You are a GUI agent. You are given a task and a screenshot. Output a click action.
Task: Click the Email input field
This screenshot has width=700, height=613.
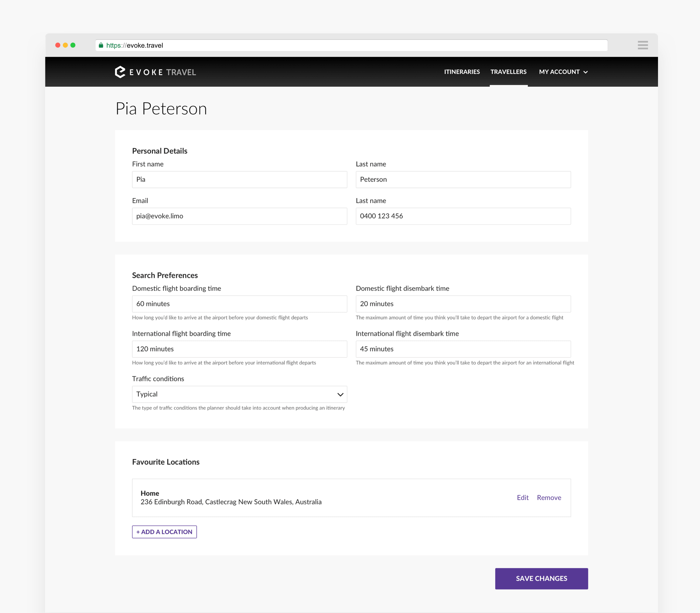pyautogui.click(x=239, y=216)
